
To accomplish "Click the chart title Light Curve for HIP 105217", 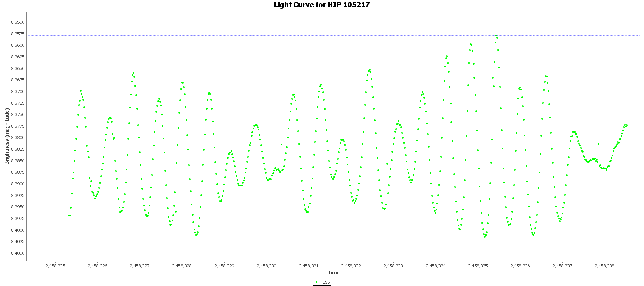I will (x=322, y=5).
